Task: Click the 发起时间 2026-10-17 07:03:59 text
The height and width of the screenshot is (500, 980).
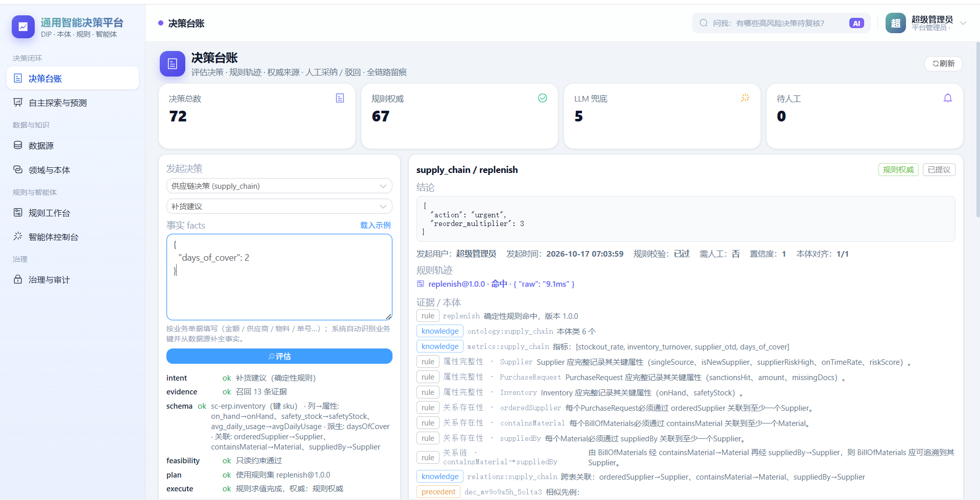Action: [565, 254]
